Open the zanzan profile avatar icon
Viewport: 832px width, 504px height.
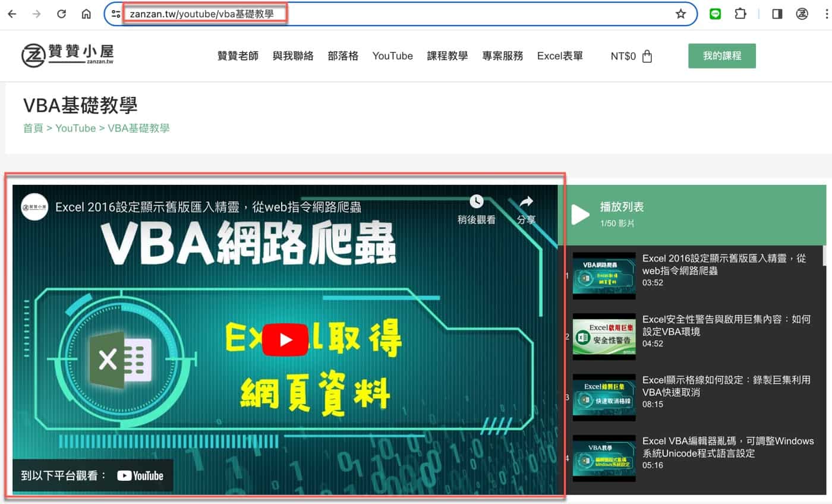pyautogui.click(x=802, y=14)
